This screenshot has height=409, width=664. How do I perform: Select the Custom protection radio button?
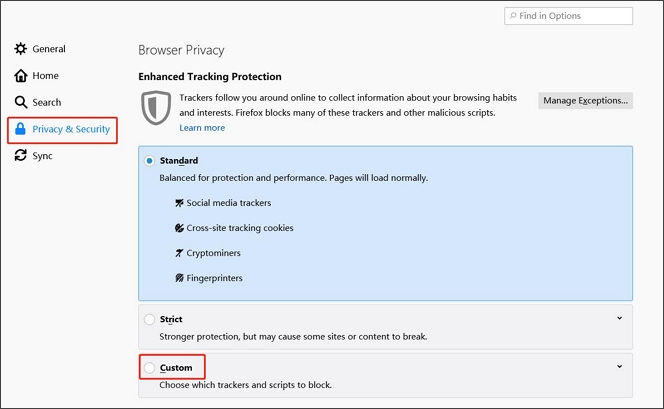tap(149, 368)
